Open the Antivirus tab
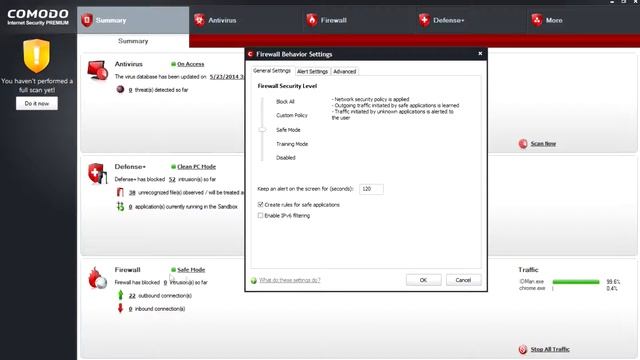 tap(245, 20)
